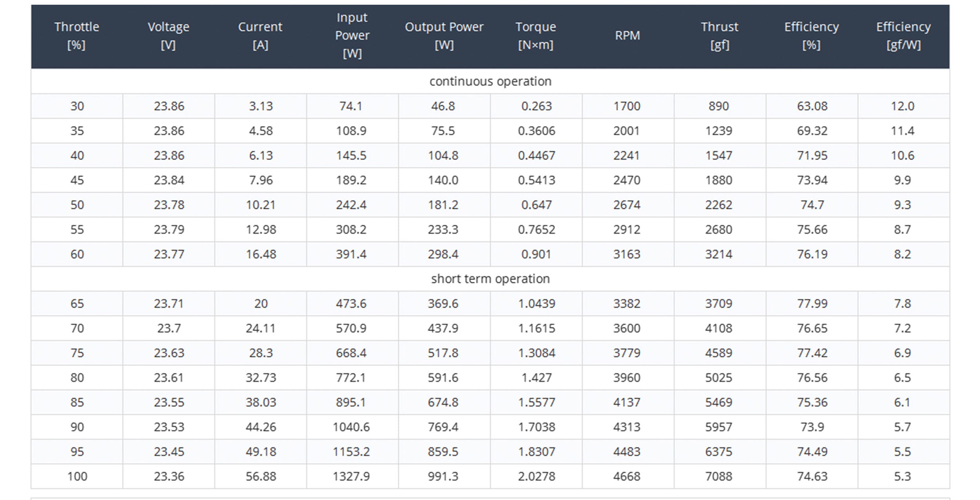
Task: Click the Current [A] header cell
Action: click(260, 36)
